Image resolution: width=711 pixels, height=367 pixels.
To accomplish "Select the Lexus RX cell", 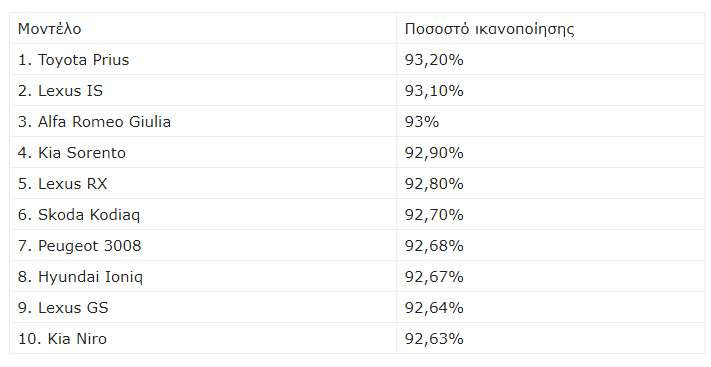I will [203, 183].
